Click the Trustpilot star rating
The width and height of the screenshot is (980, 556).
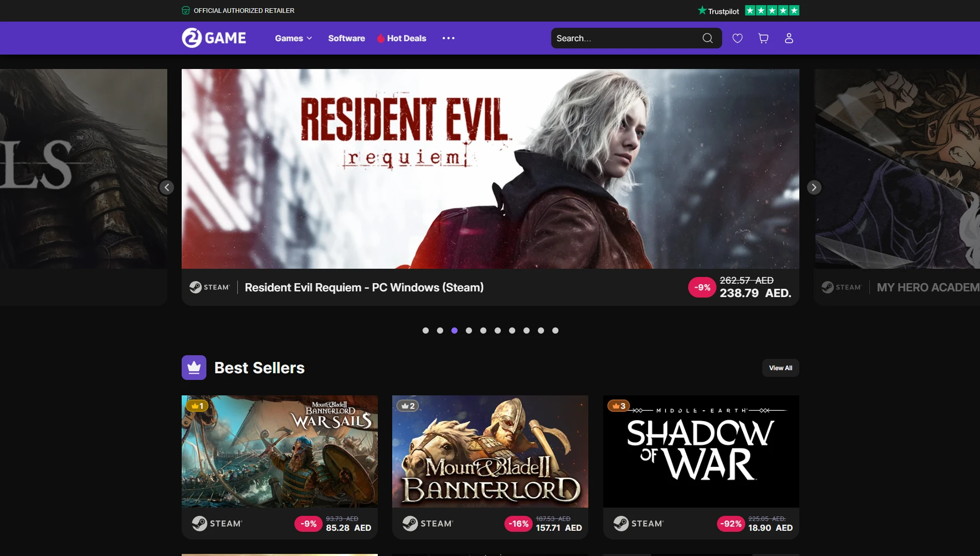(772, 10)
